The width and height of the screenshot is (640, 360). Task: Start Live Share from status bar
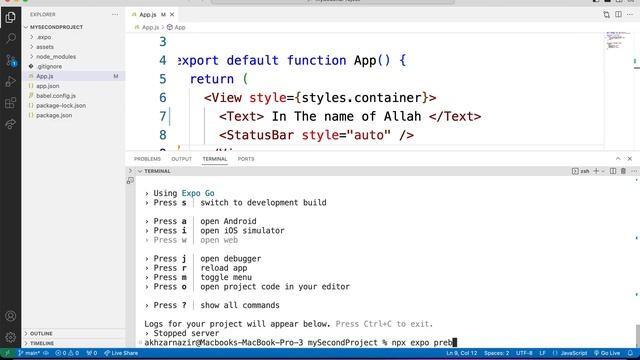pyautogui.click(x=121, y=353)
